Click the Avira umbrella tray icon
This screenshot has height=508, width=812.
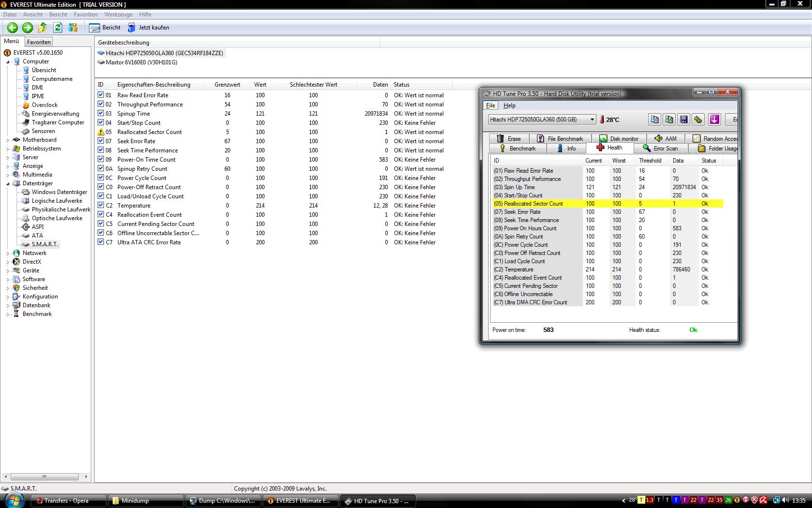click(763, 500)
